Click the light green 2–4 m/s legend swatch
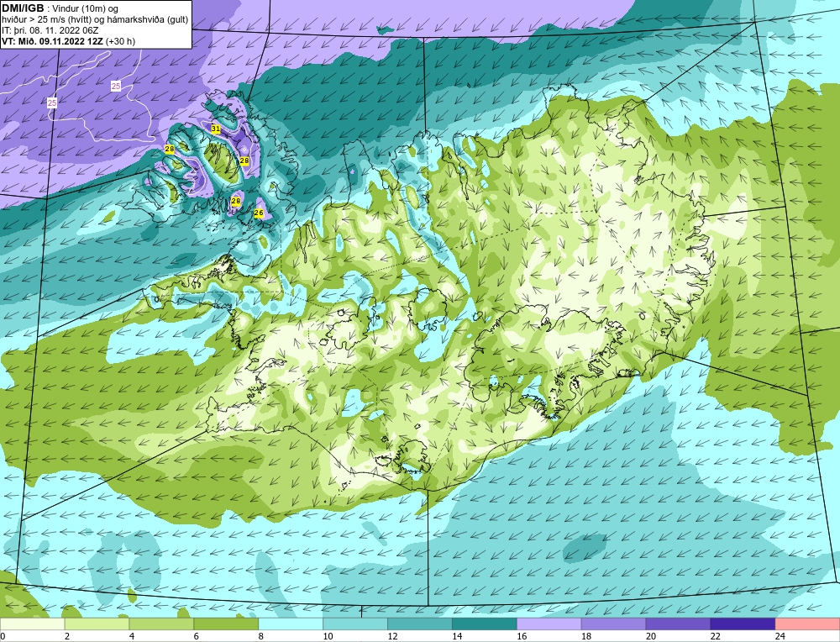 pos(97,624)
